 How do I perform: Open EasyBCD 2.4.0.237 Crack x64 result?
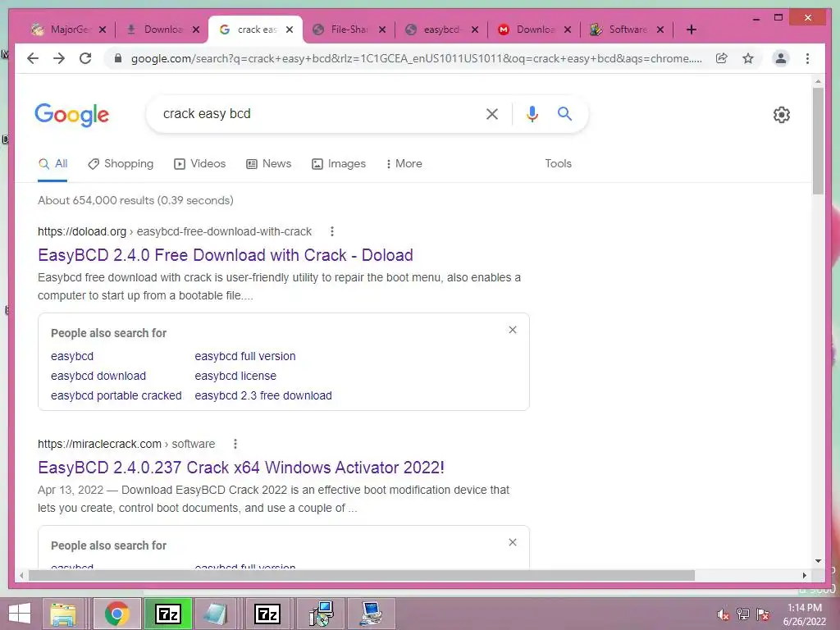(x=241, y=467)
